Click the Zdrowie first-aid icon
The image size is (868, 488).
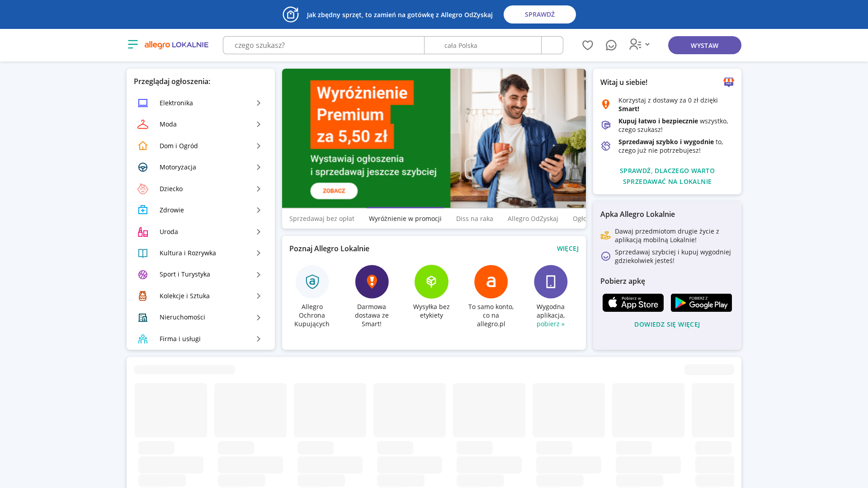[x=143, y=210]
